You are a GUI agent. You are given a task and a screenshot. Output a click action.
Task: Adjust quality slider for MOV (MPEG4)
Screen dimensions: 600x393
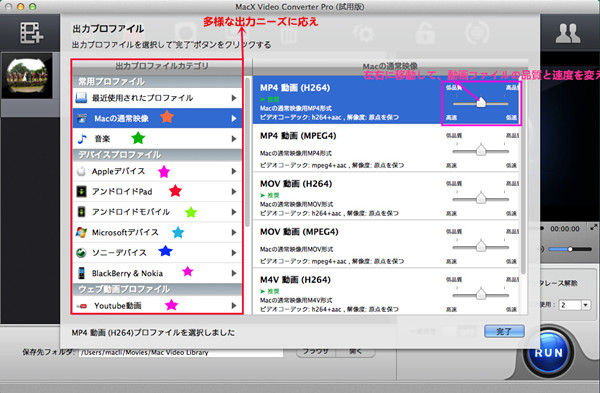pos(481,246)
